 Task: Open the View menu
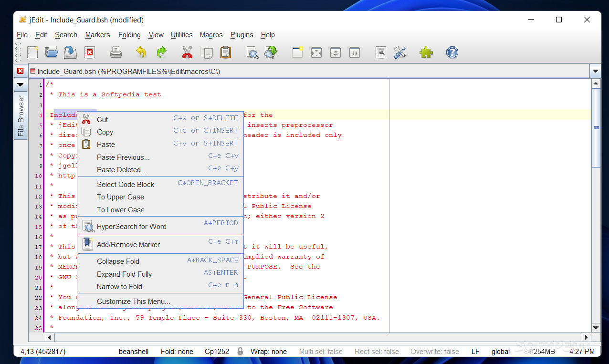click(156, 35)
